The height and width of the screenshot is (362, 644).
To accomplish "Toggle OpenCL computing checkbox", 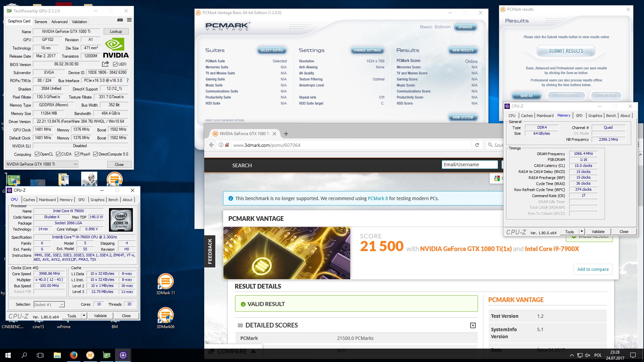I will 37,154.
